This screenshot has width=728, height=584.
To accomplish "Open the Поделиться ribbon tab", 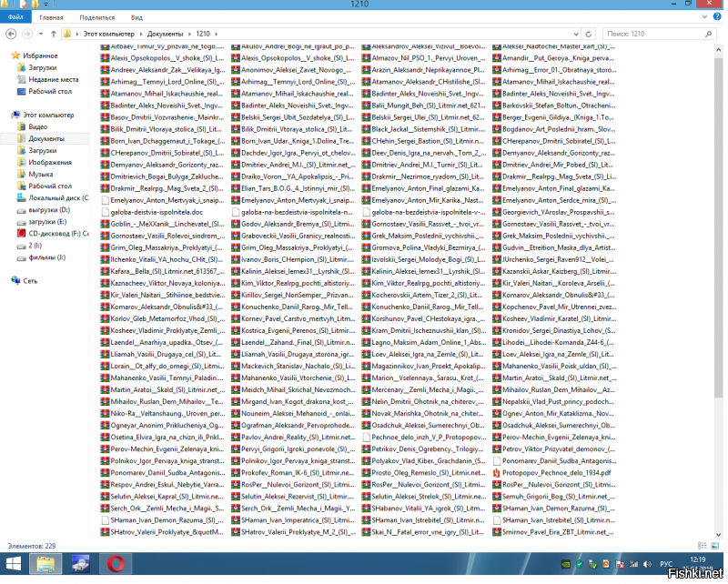I will 97,17.
